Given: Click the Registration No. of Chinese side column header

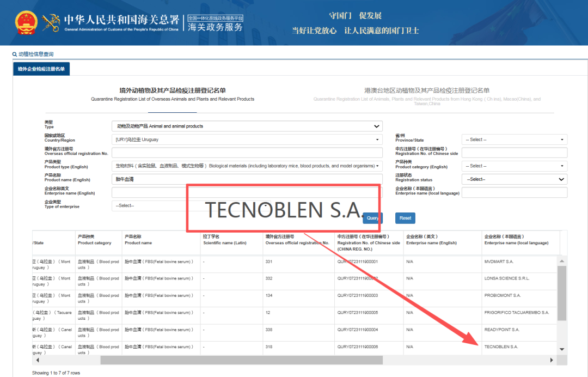Looking at the screenshot, I should point(369,243).
